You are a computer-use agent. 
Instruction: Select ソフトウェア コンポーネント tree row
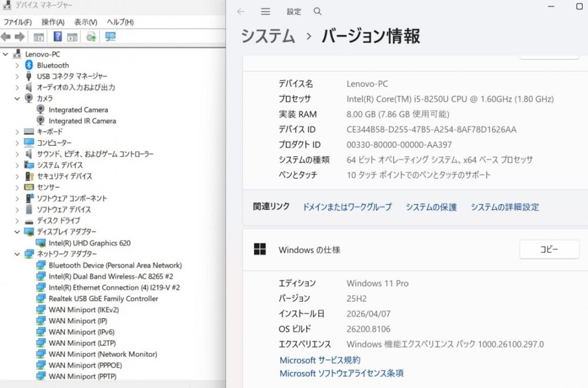coord(72,198)
